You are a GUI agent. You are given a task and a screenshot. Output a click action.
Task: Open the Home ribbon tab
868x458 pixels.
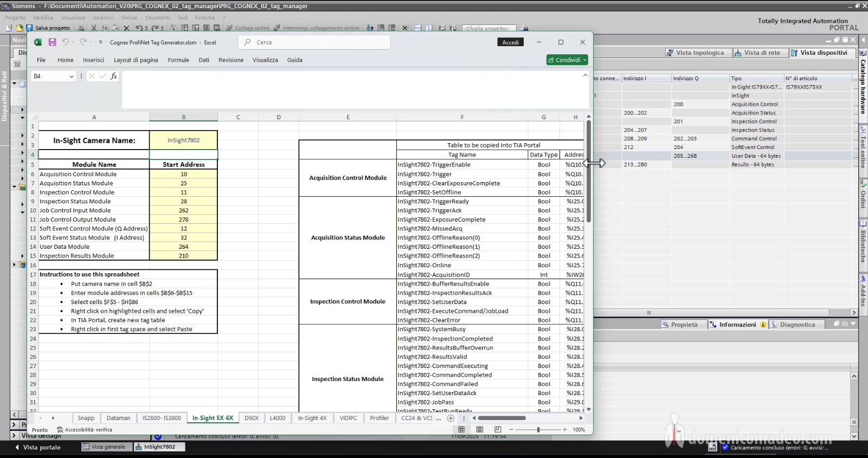66,60
